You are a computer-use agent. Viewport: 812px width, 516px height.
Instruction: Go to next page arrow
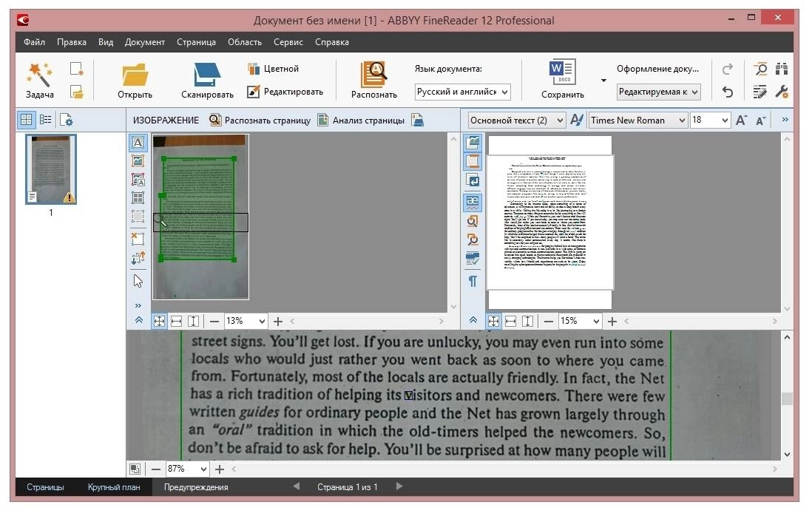(399, 486)
